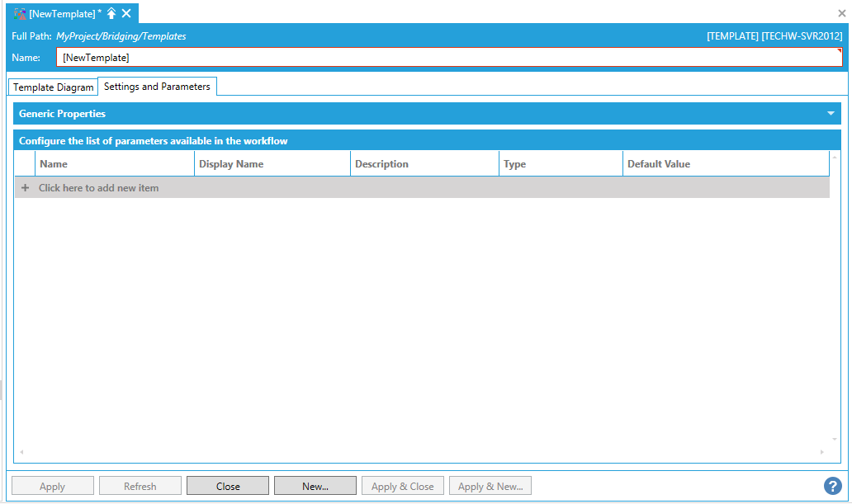
Task: Switch to the Template Diagram tab
Action: [x=54, y=87]
